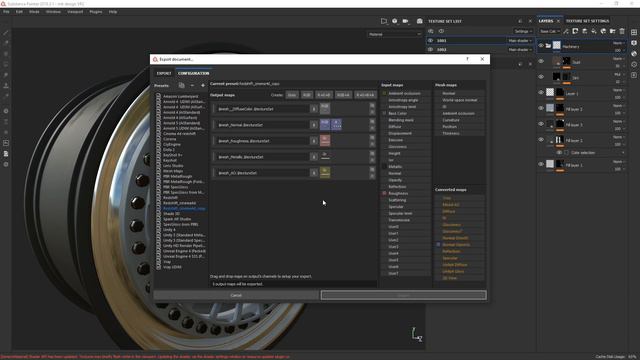
Task: Toggle the perspective view icon in the viewport toolbar
Action: [x=384, y=21]
